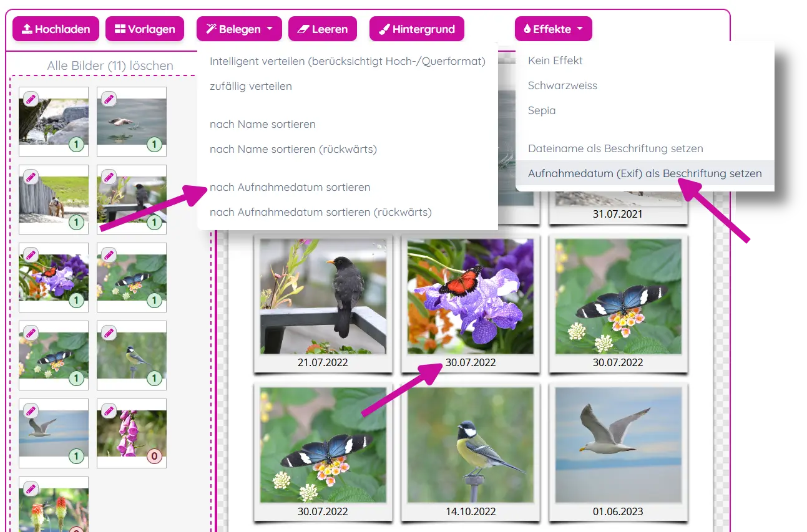Image resolution: width=807 pixels, height=532 pixels.
Task: Open the Vorlagen templates button
Action: pos(145,29)
